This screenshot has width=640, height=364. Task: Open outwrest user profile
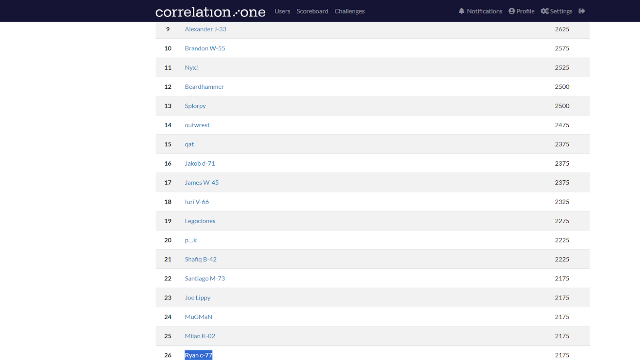point(197,125)
